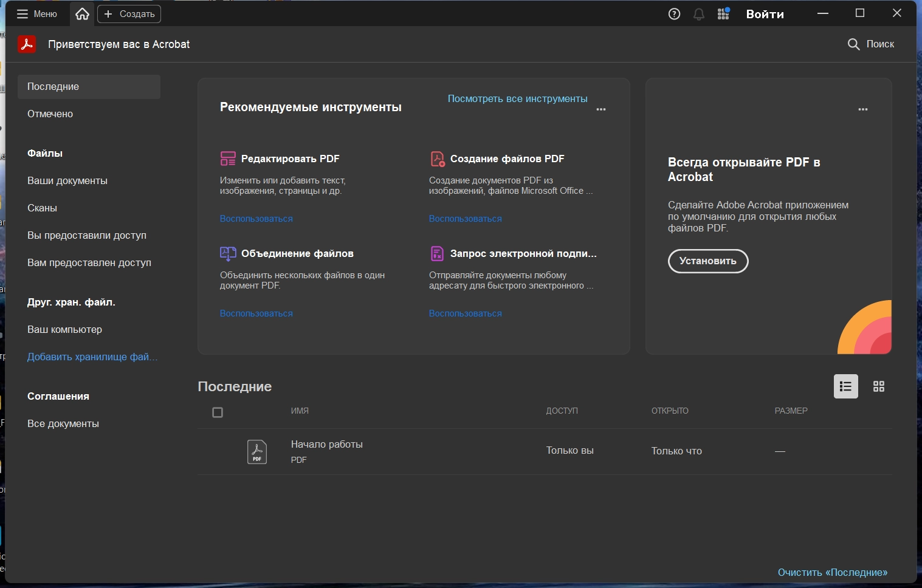Click the Создание файлов PDF icon
Screen dimensions: 922x588
point(437,159)
